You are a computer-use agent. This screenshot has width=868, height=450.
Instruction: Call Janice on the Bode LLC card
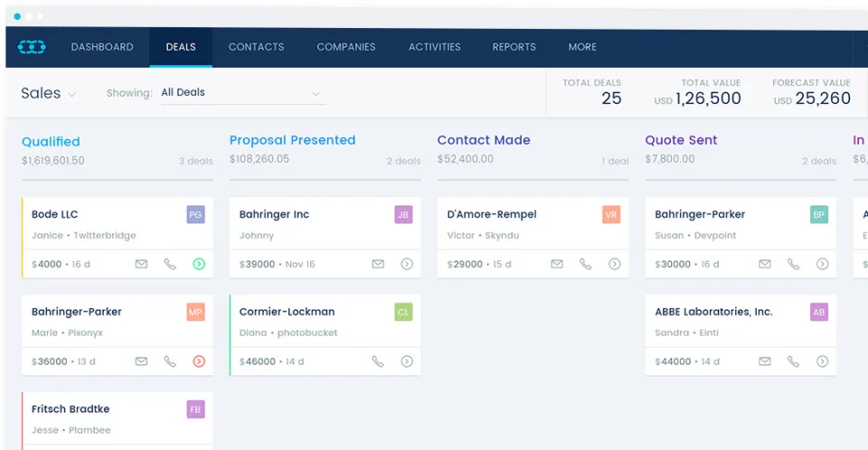tap(170, 264)
